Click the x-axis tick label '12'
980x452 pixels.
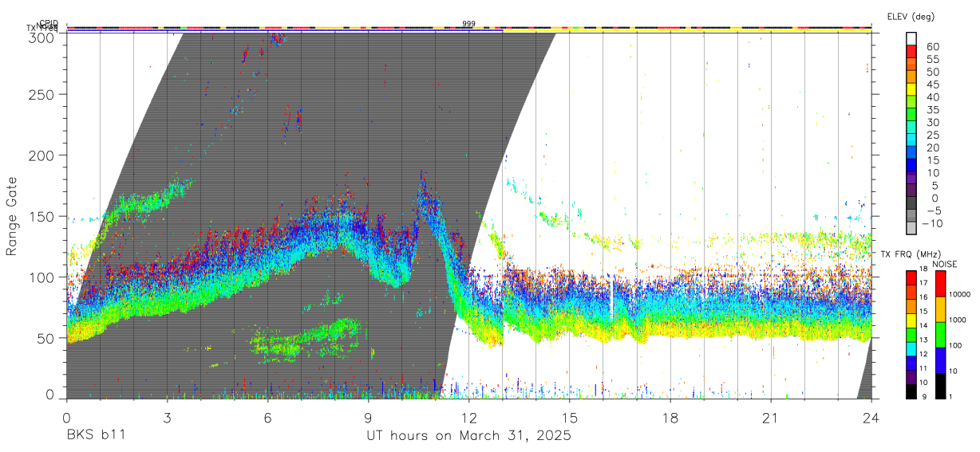click(x=468, y=418)
